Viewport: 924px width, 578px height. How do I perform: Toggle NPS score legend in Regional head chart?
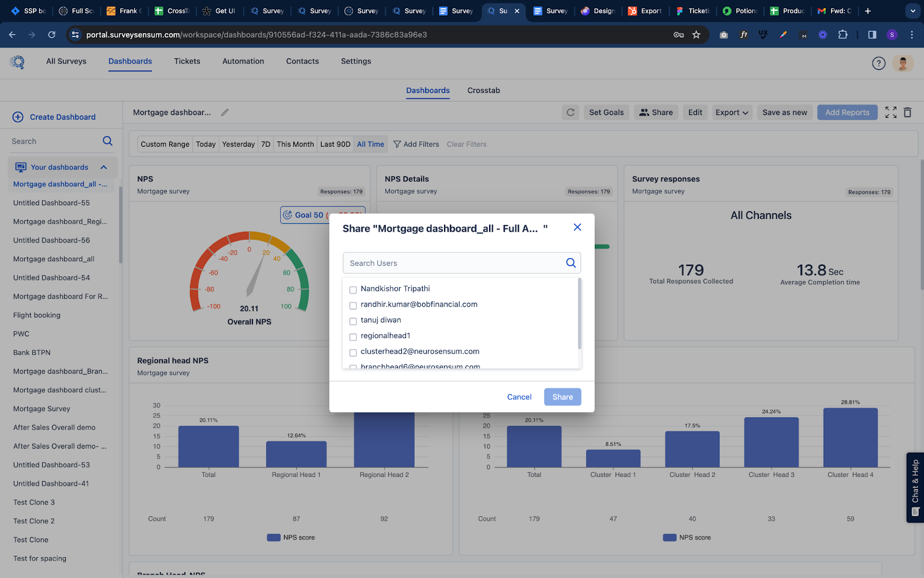click(291, 538)
